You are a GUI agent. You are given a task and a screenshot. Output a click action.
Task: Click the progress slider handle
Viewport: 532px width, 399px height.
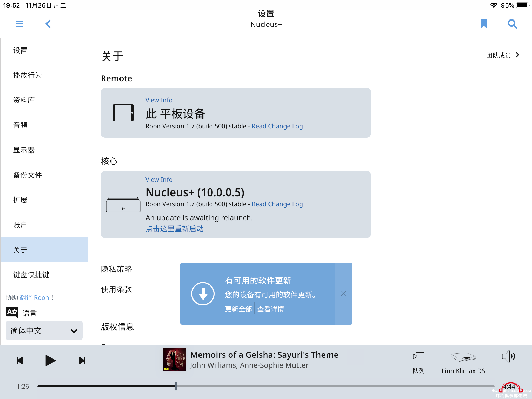(176, 386)
